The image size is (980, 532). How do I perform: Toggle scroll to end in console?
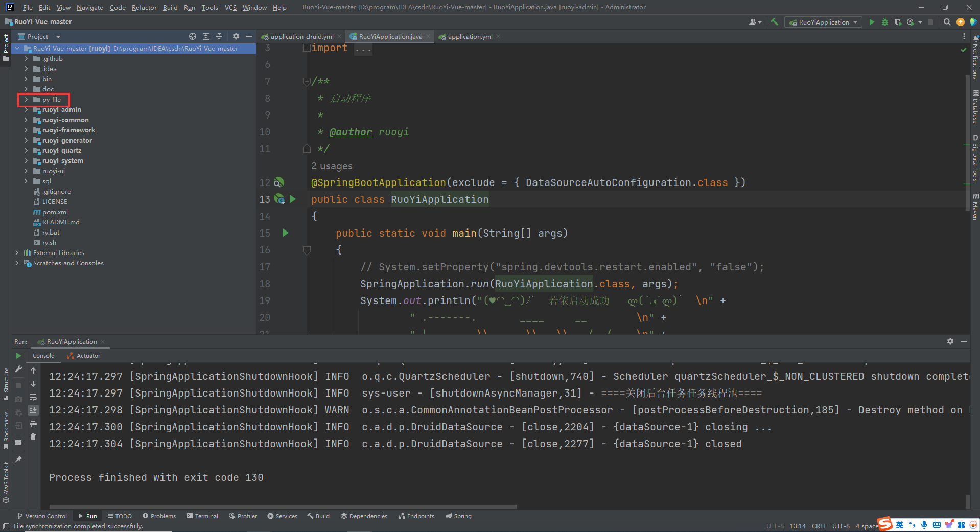[x=33, y=410]
